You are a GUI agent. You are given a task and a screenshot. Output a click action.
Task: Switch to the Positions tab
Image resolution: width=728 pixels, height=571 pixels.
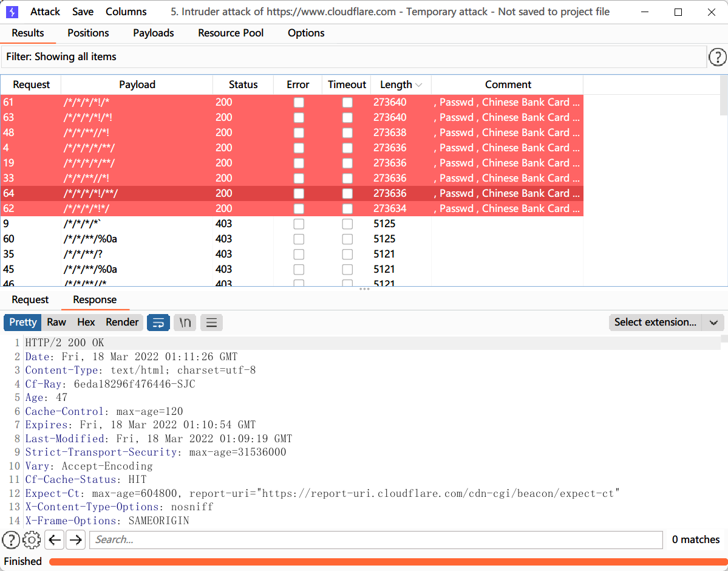click(88, 33)
